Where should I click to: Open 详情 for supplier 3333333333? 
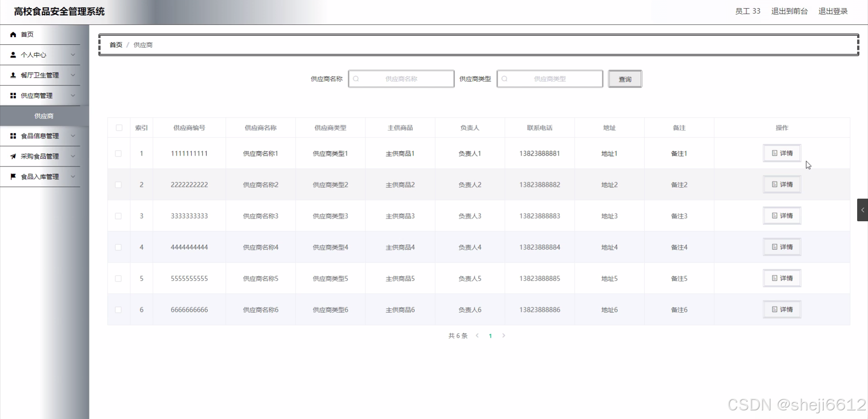tap(782, 215)
